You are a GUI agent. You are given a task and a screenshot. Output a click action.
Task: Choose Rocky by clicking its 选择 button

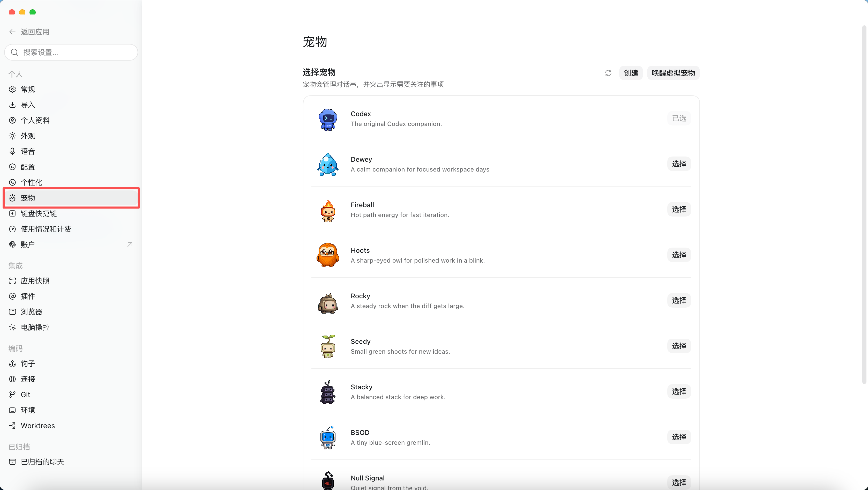(x=679, y=300)
